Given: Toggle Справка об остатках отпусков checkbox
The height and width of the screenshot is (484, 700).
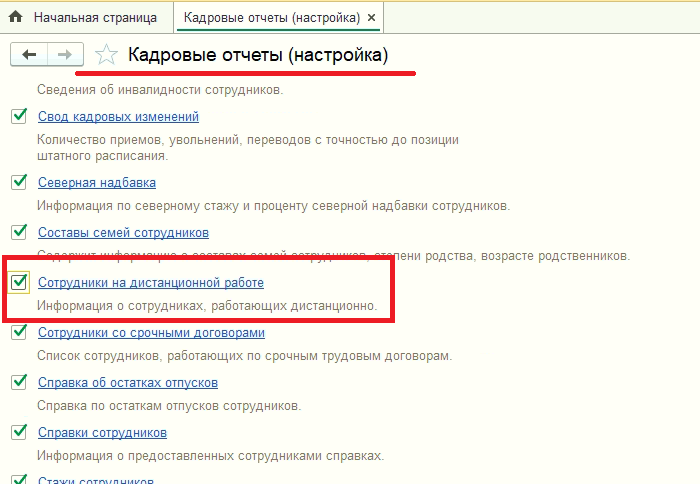Looking at the screenshot, I should pos(19,382).
